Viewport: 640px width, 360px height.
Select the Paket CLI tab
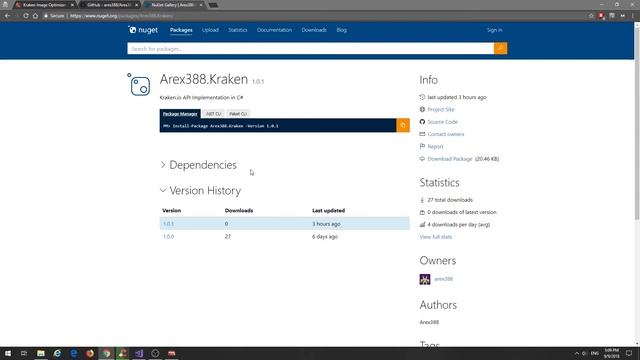click(238, 114)
